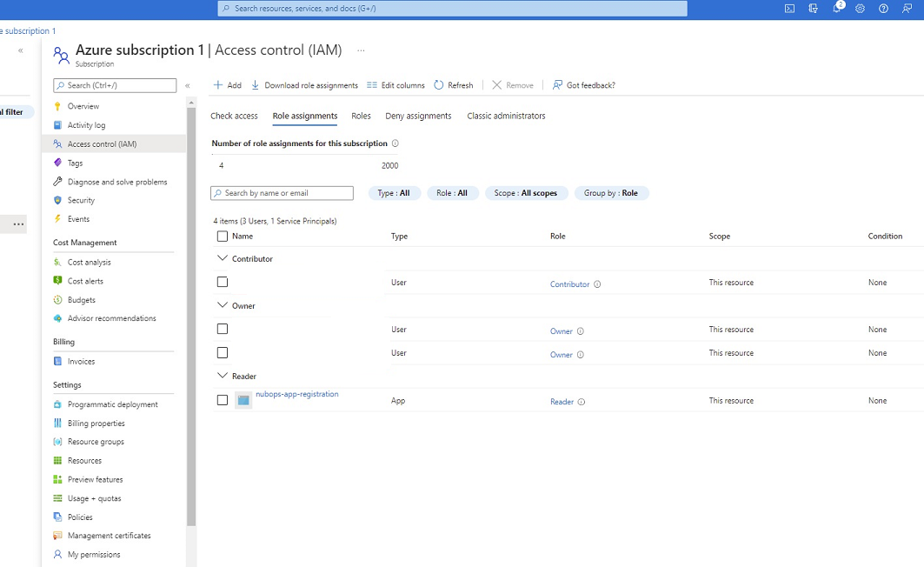Click the Cost analysis icon
Viewport: 924px width, 567px height.
tap(57, 263)
